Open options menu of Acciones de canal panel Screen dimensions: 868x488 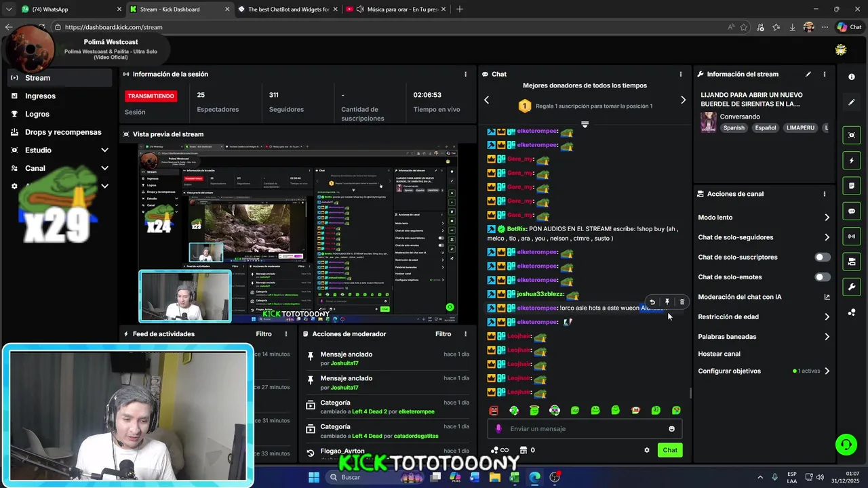(825, 194)
